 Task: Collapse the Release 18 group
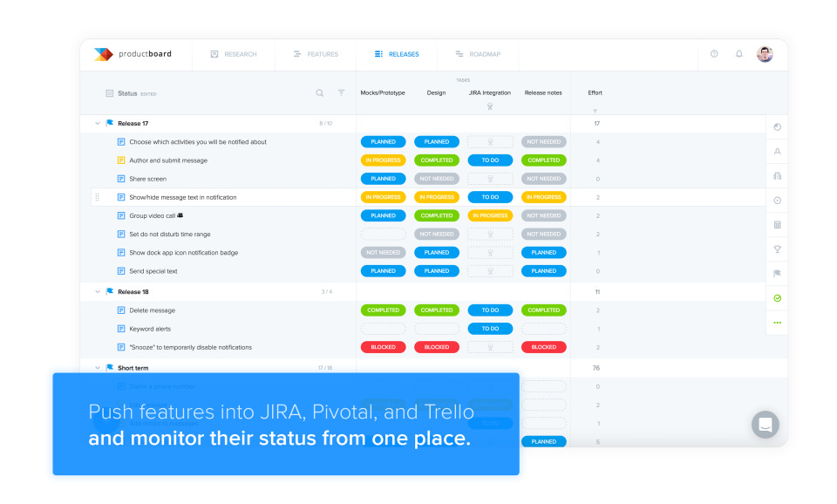pyautogui.click(x=98, y=292)
